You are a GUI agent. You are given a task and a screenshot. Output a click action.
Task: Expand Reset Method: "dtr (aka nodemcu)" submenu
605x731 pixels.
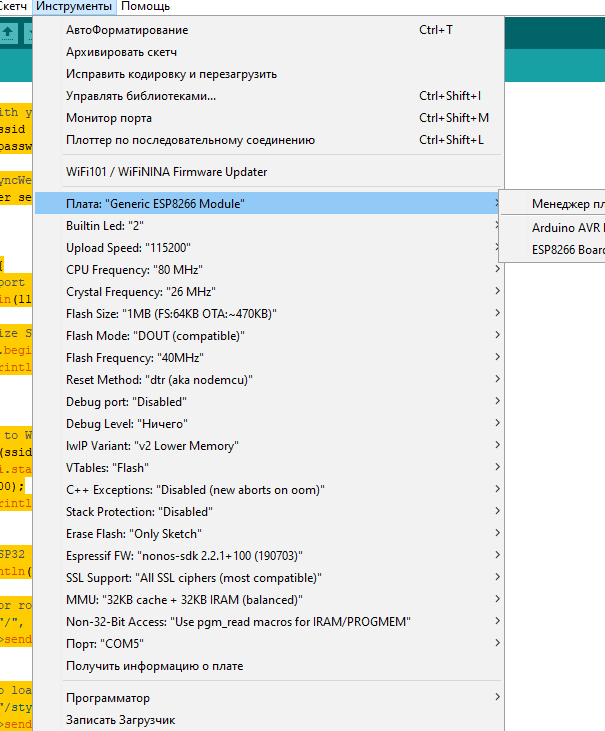pyautogui.click(x=269, y=379)
